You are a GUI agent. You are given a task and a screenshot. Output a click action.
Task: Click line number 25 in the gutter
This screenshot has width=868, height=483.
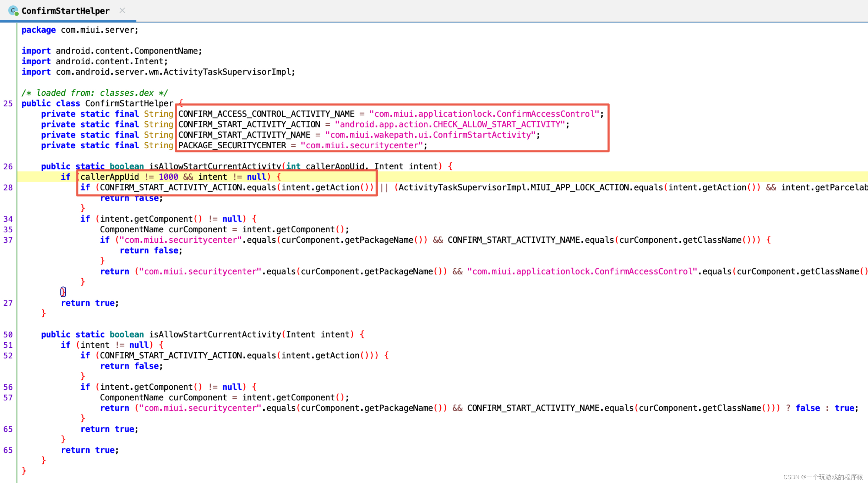tap(8, 104)
